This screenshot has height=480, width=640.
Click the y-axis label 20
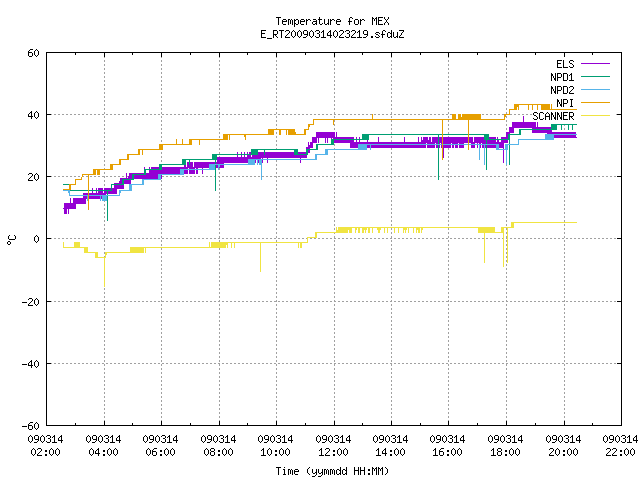pos(33,177)
